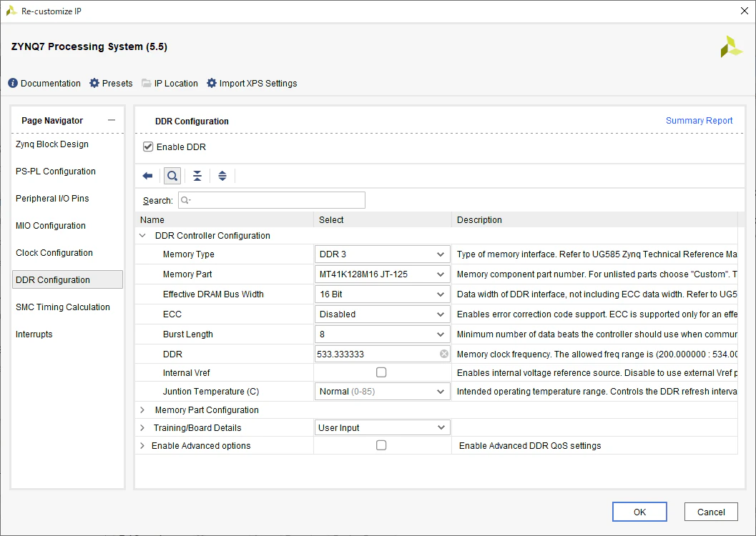Click the Effective DRAM Bus Width label
The height and width of the screenshot is (536, 756).
pyautogui.click(x=213, y=294)
